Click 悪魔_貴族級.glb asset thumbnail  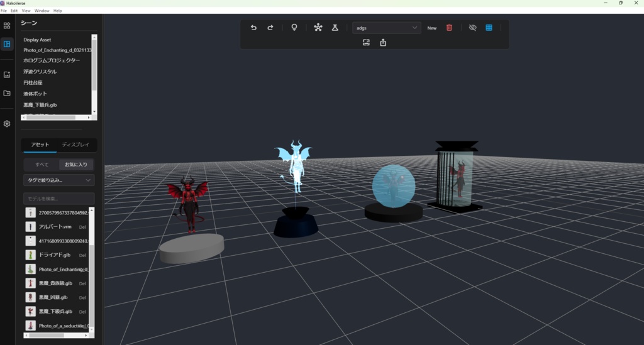pyautogui.click(x=30, y=283)
